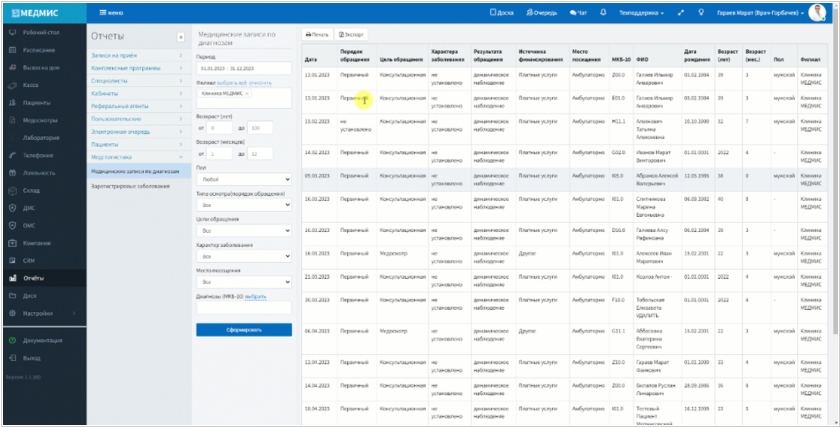Toggle the меню hamburger button
This screenshot has width=840, height=427.
pos(111,13)
